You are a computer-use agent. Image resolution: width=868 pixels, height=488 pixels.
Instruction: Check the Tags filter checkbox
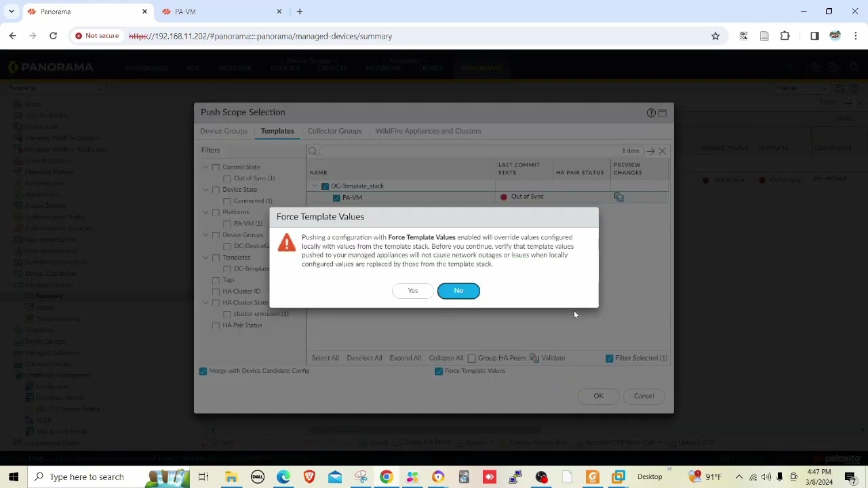216,280
